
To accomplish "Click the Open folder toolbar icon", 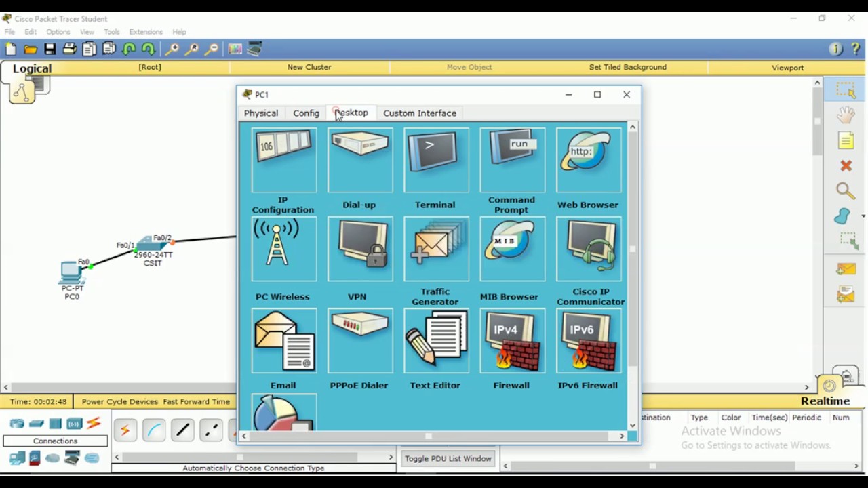I will click(x=31, y=49).
